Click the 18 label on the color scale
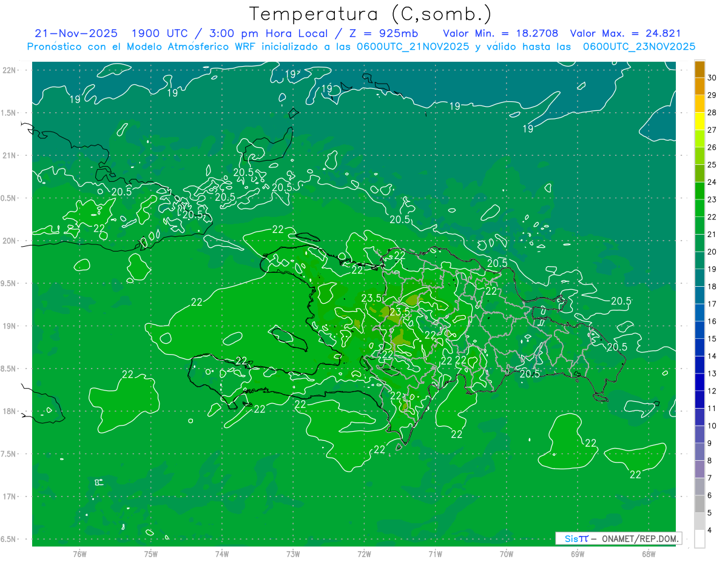This screenshot has width=728, height=562. (712, 286)
